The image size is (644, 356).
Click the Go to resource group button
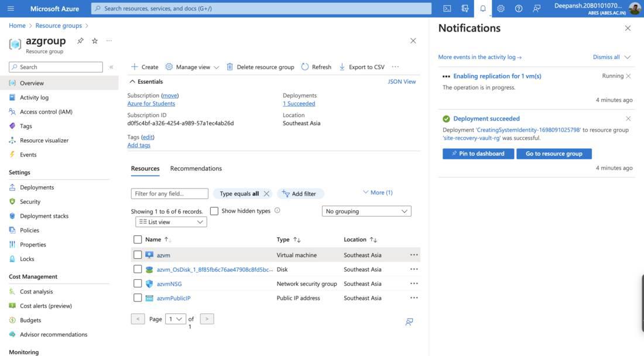(554, 154)
